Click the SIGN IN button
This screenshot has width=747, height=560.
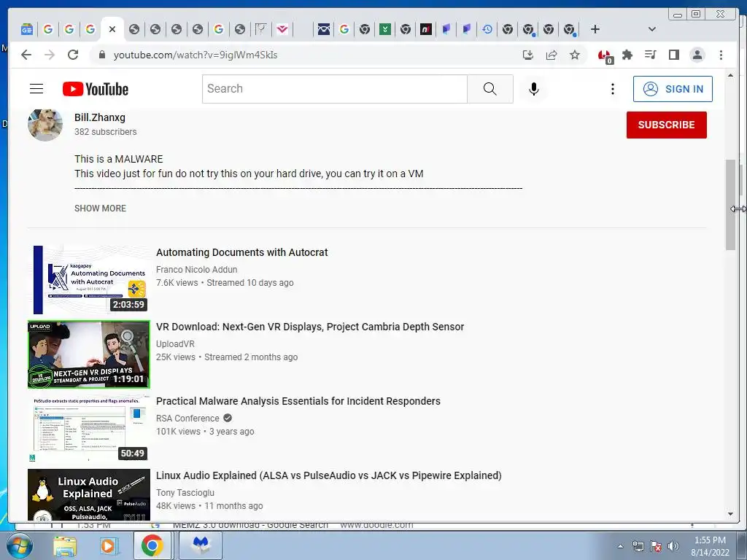click(x=673, y=89)
